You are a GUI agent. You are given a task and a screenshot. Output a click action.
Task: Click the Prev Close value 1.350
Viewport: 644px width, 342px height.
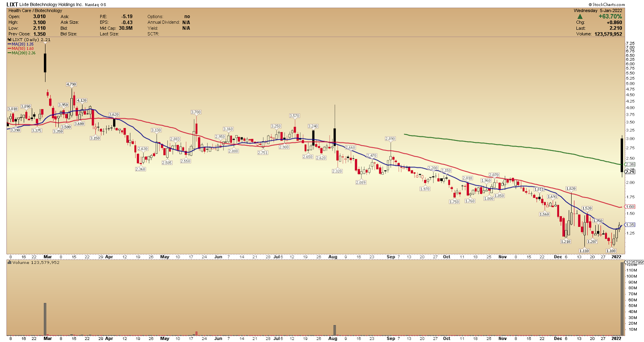[39, 34]
